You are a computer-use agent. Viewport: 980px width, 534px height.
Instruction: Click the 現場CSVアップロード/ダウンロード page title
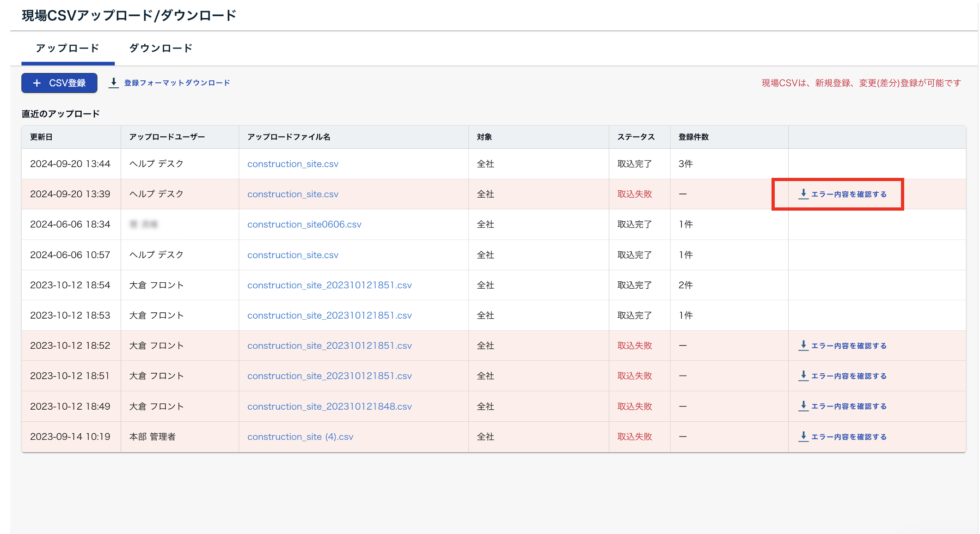129,16
